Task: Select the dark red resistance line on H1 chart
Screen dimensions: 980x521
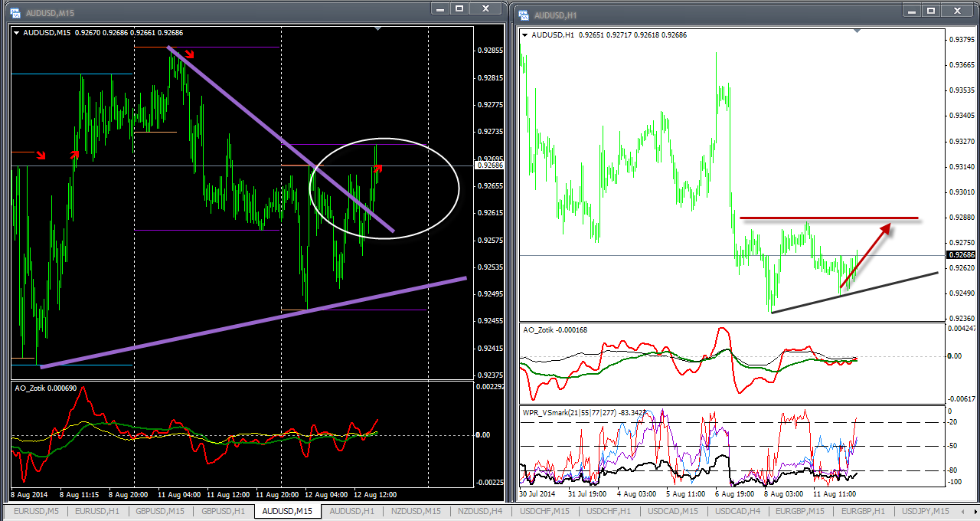Action: click(x=828, y=218)
